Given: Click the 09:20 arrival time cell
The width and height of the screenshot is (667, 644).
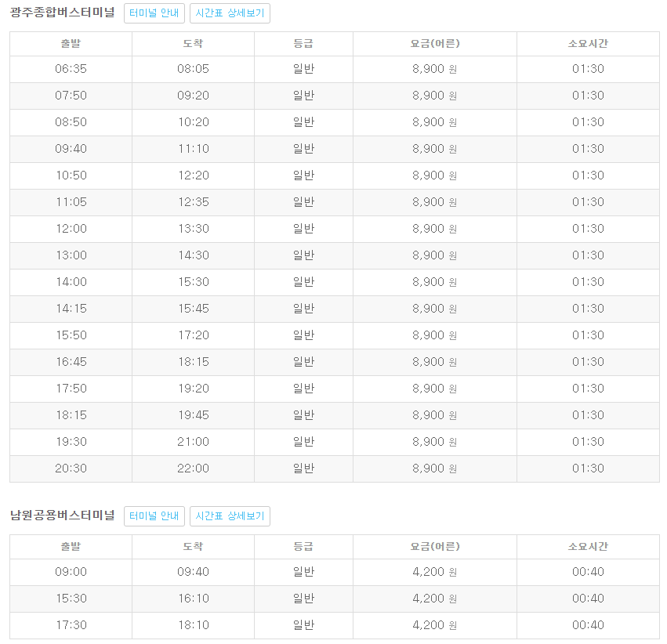Looking at the screenshot, I should 193,96.
